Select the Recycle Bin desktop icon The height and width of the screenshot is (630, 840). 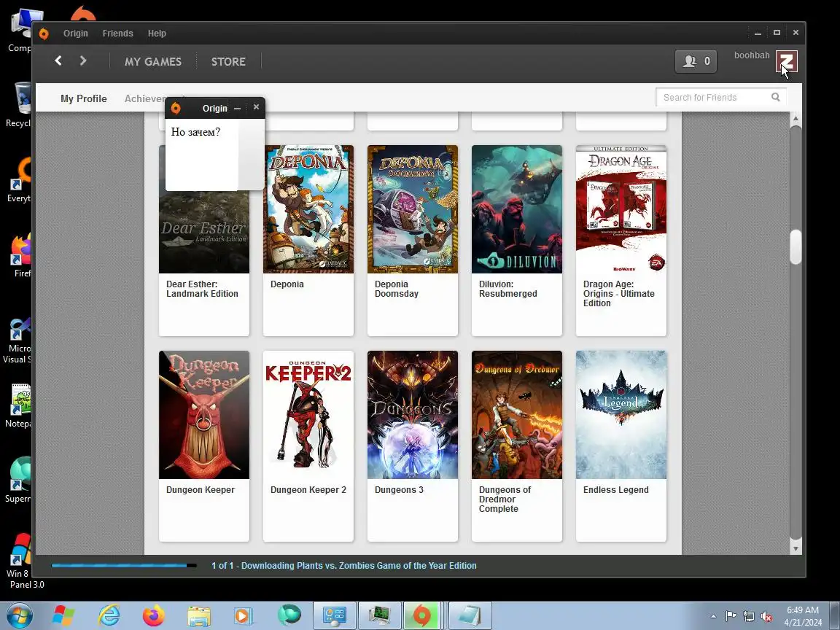tap(19, 104)
